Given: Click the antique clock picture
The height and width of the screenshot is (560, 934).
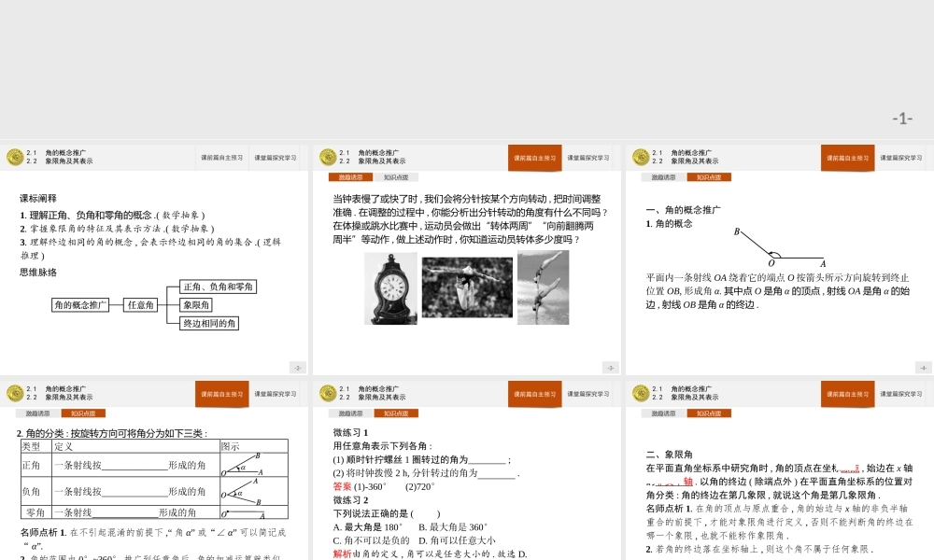Looking at the screenshot, I should point(390,288).
